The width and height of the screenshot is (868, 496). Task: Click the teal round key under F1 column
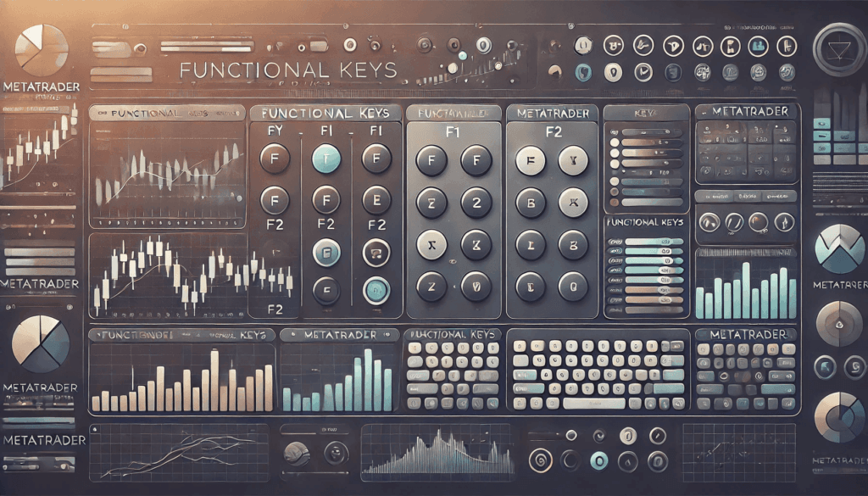coord(326,159)
